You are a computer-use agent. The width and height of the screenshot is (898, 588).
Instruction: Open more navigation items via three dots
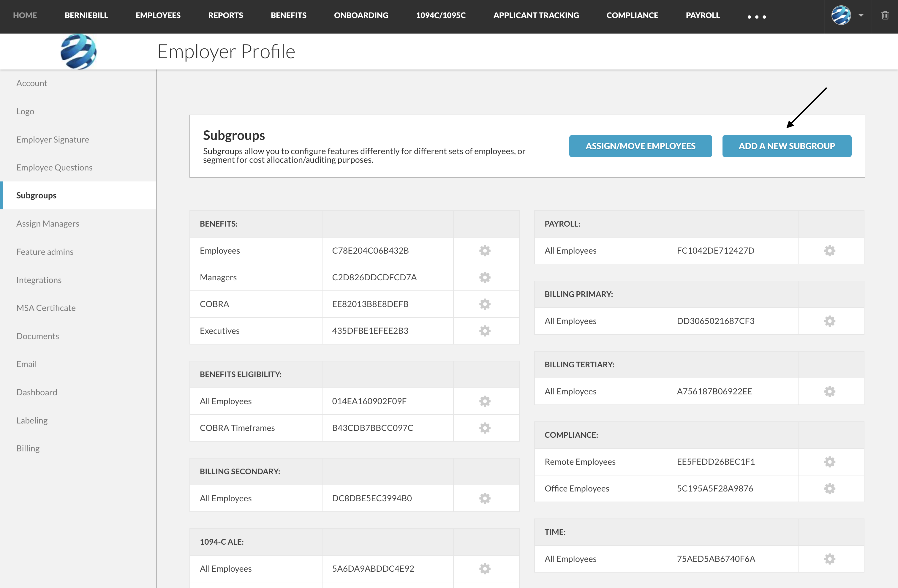[757, 17]
